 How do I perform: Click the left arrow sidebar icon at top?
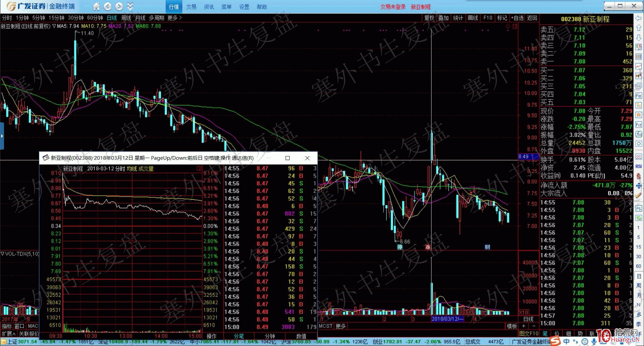(x=639, y=18)
